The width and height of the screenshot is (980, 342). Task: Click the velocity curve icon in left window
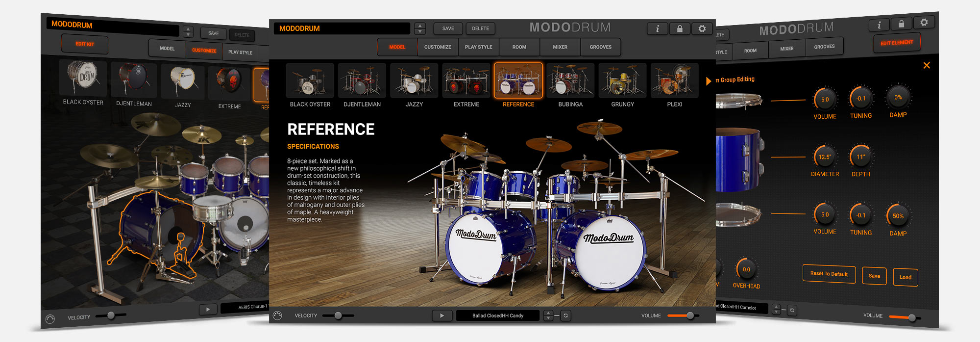click(x=50, y=319)
